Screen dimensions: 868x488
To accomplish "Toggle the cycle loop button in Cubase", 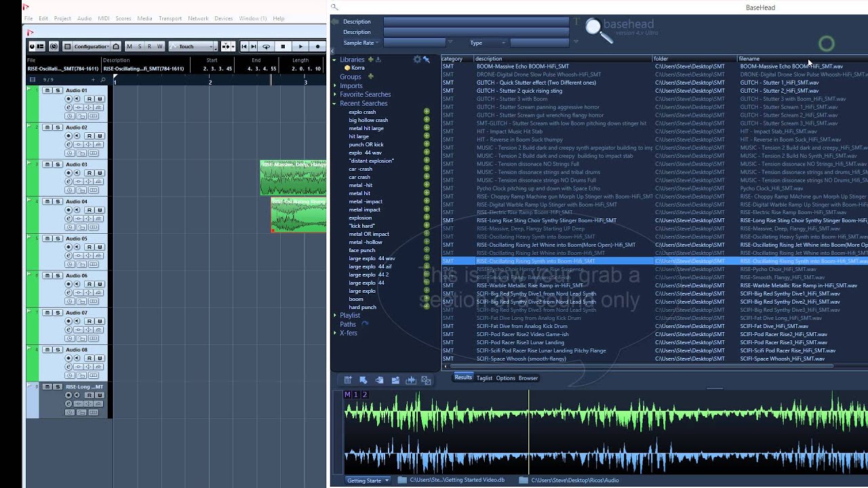I will 266,47.
